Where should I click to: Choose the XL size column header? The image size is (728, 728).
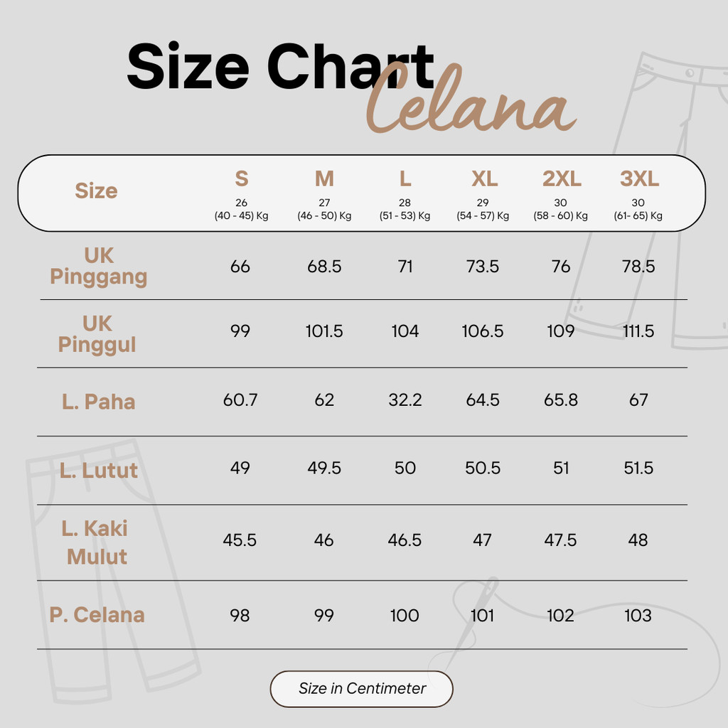[x=484, y=178]
